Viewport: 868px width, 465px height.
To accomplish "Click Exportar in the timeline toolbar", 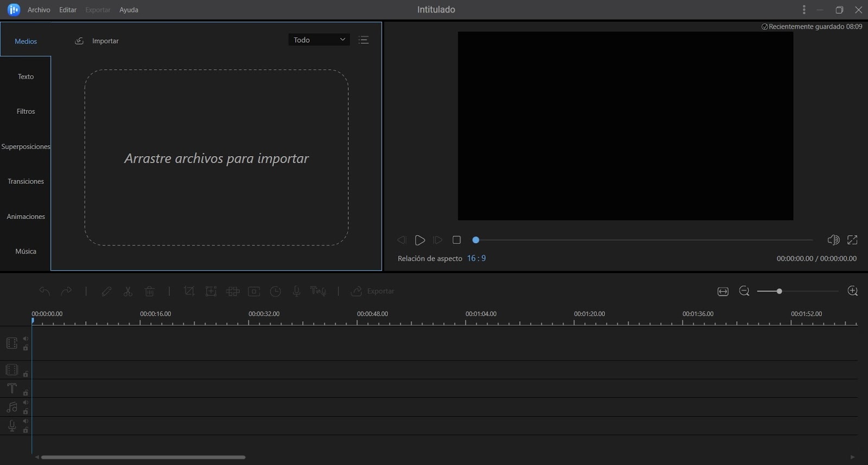I will (x=373, y=291).
